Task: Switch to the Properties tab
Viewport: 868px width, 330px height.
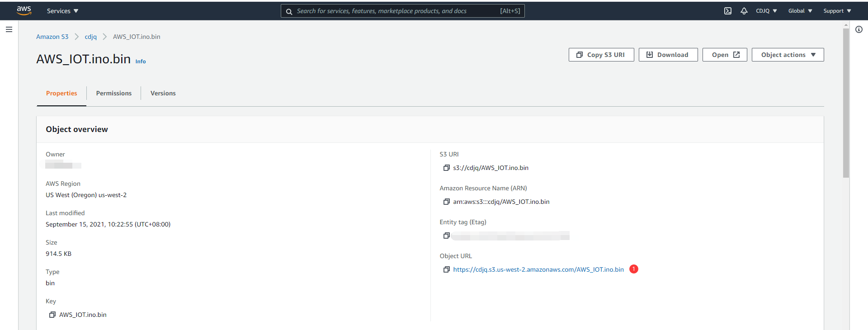Action: click(x=61, y=93)
